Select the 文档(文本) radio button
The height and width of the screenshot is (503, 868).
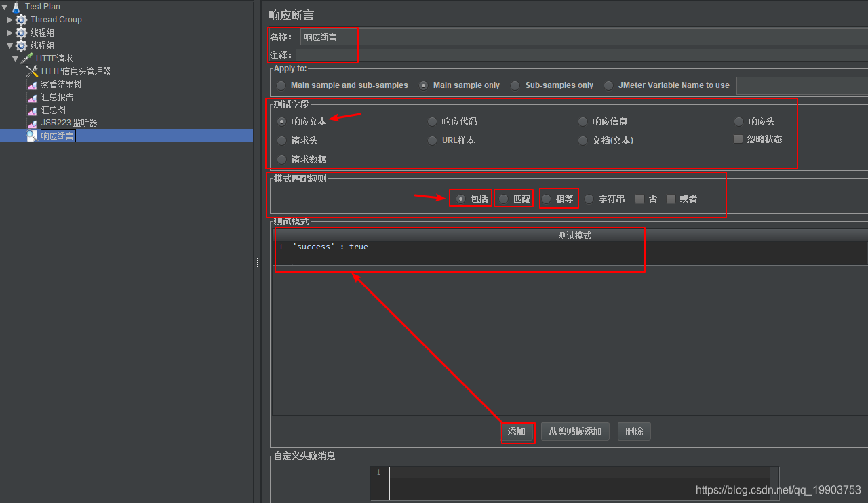(583, 140)
